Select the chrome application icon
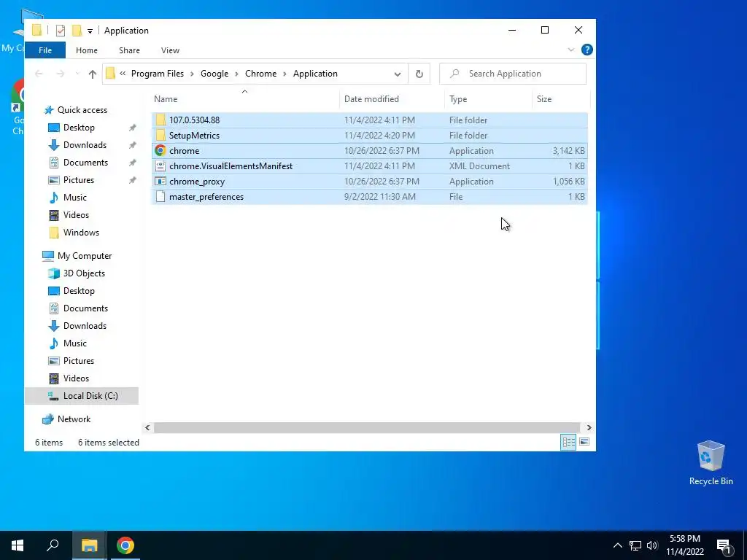747x560 pixels. coord(160,150)
